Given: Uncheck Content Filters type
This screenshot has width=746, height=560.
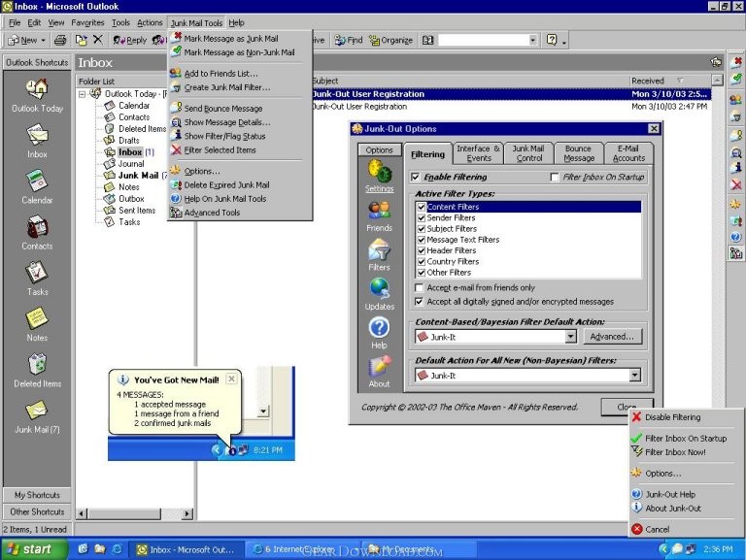Looking at the screenshot, I should point(421,207).
